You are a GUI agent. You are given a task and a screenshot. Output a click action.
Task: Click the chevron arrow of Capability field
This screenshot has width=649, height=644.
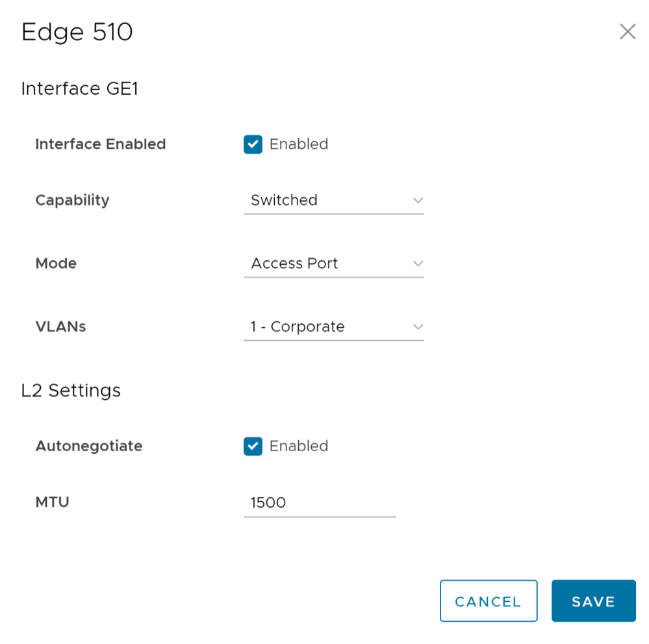[418, 200]
